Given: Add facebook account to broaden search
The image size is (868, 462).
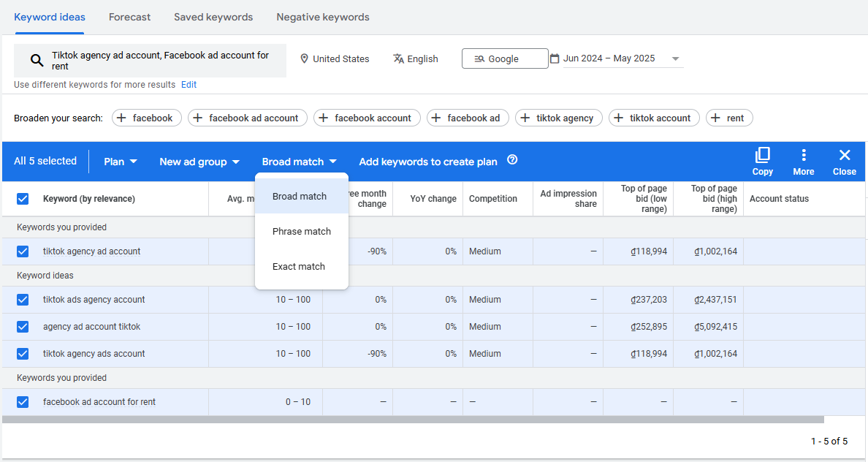Looking at the screenshot, I should click(x=367, y=118).
